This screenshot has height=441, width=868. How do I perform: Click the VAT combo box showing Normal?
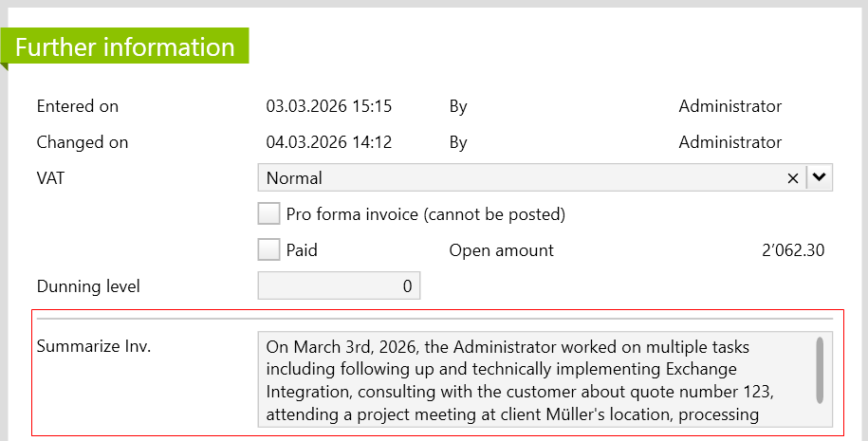point(522,178)
